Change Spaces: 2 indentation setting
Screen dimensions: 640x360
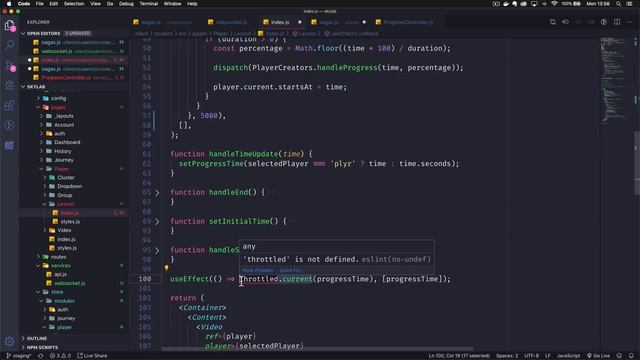[x=507, y=356]
